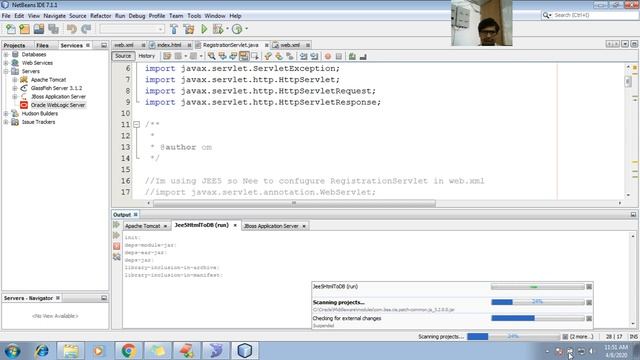640x360 pixels.
Task: Click the Profile Project toolbar icon
Action: (237, 29)
